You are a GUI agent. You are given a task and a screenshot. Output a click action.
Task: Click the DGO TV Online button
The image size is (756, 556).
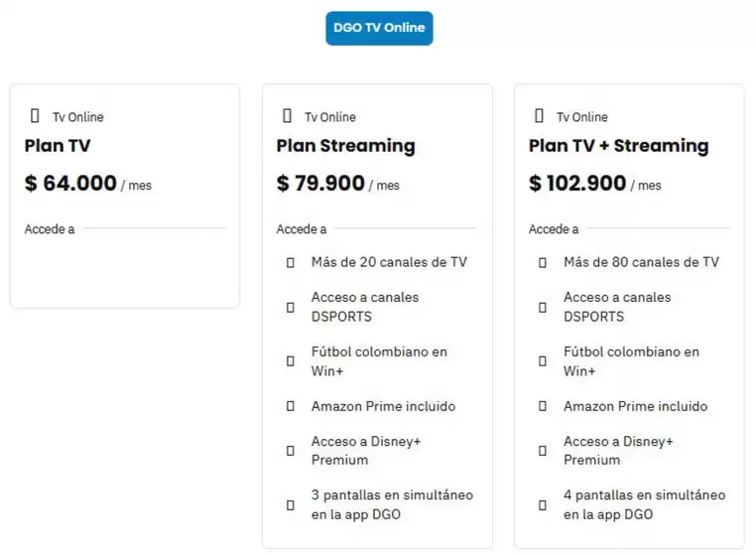point(379,29)
